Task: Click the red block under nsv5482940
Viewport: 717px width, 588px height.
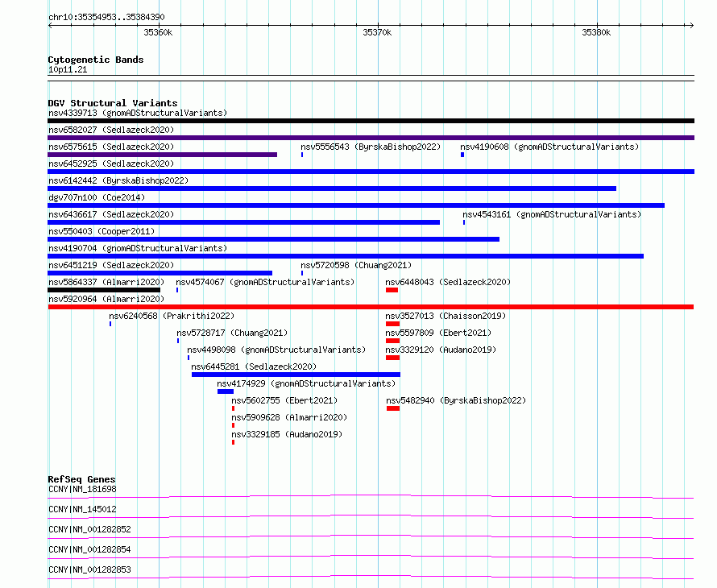Action: (x=393, y=408)
